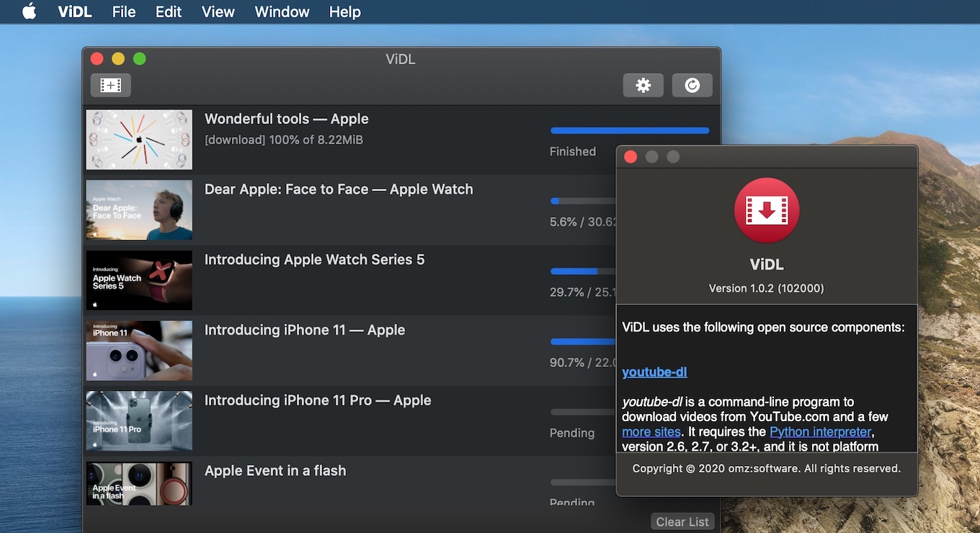Click 'Pending' under Apple Event in a flash
Image resolution: width=980 pixels, height=533 pixels.
click(x=572, y=501)
